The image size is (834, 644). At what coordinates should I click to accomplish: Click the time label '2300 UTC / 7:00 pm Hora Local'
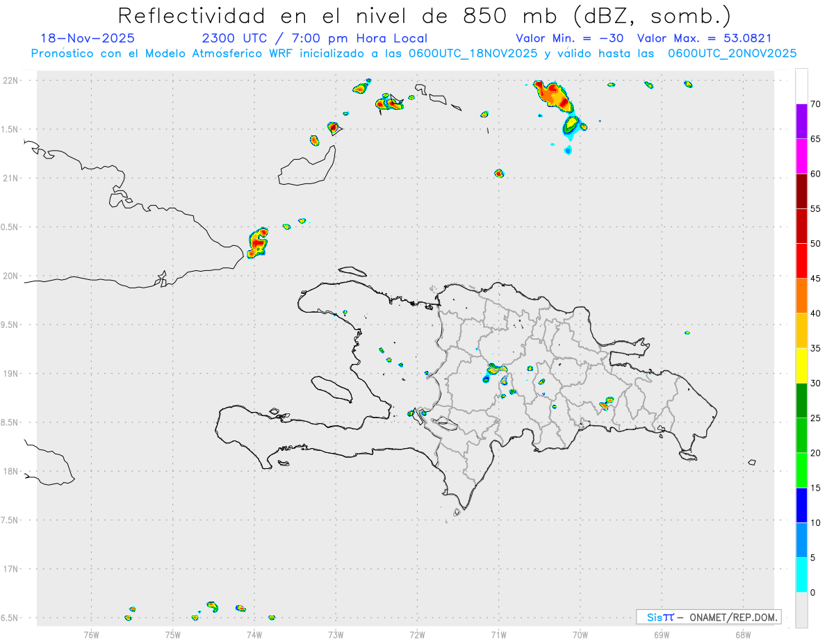314,38
